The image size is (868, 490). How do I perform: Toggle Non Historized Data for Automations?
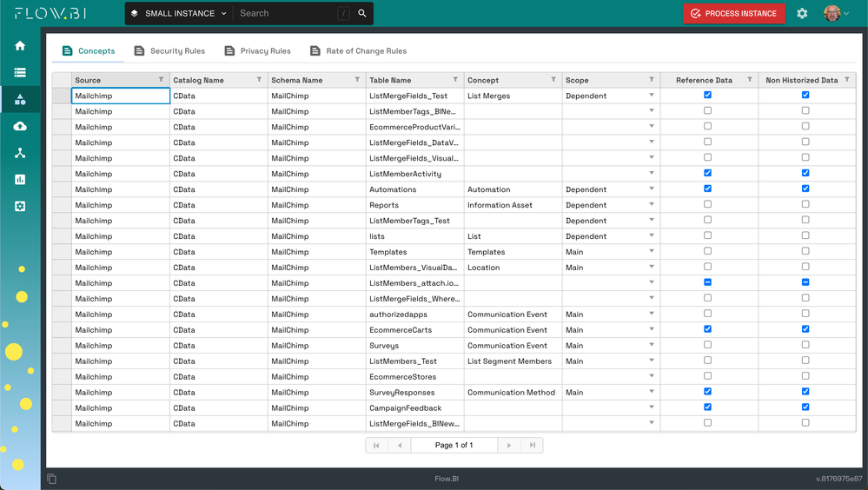coord(805,189)
